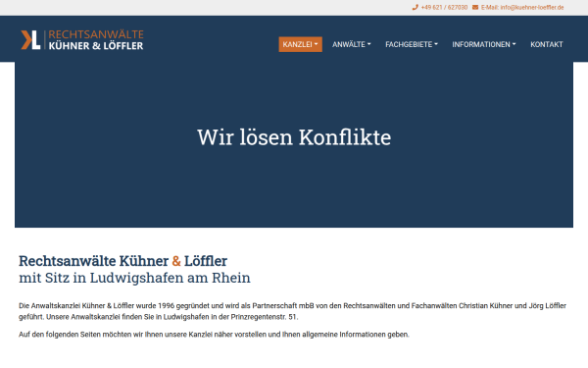
Task: Open the Kanzlei dropdown menu
Action: coord(301,44)
